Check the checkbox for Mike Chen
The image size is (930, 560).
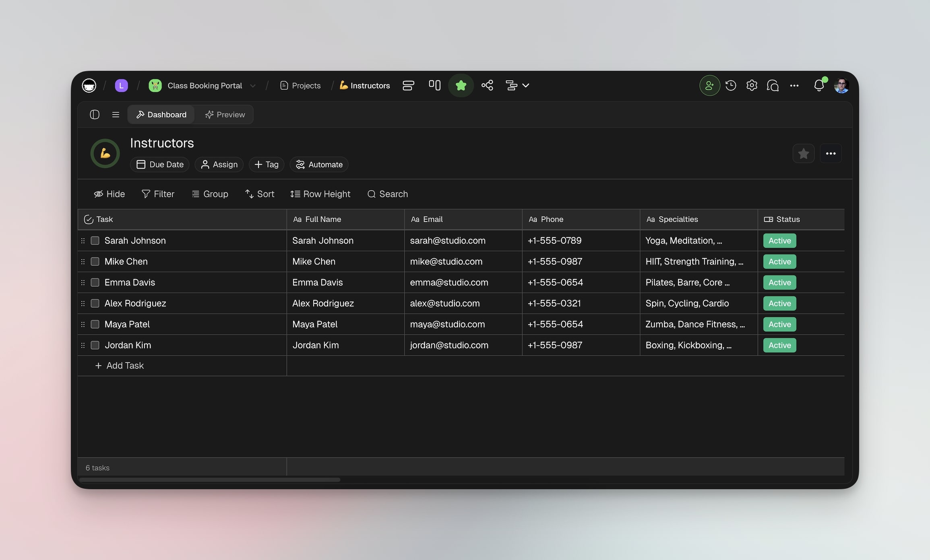pyautogui.click(x=95, y=261)
